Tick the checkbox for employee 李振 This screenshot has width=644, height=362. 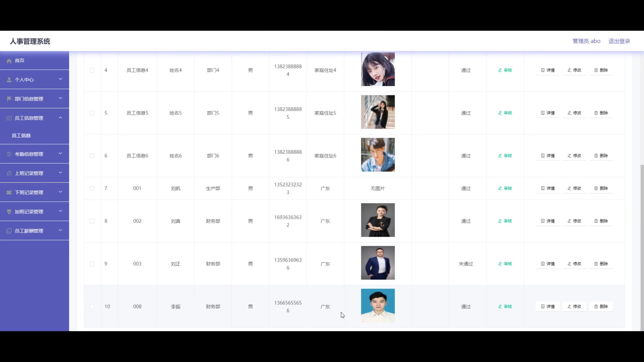point(92,307)
